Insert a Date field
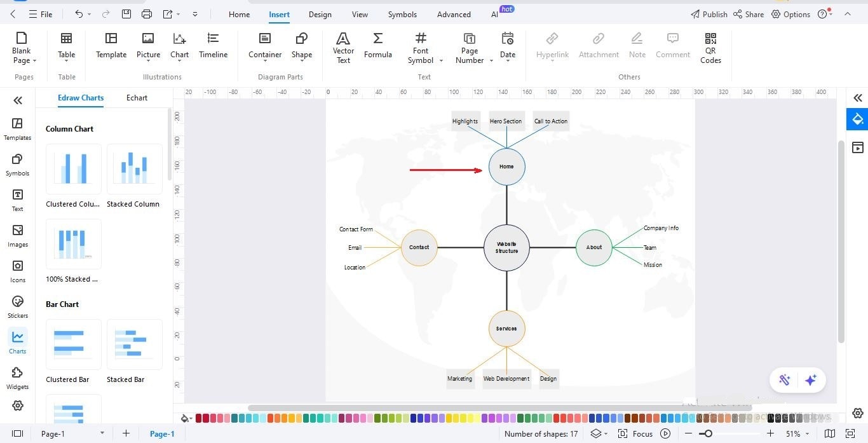 click(x=508, y=48)
